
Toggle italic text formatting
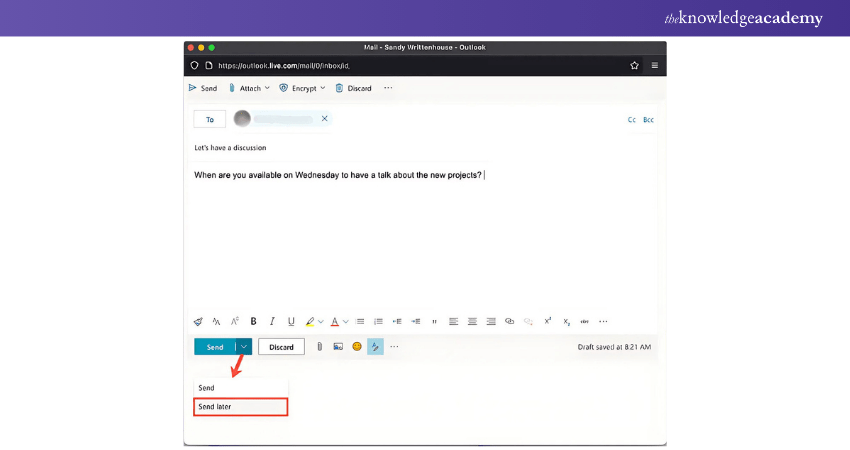[x=272, y=322]
